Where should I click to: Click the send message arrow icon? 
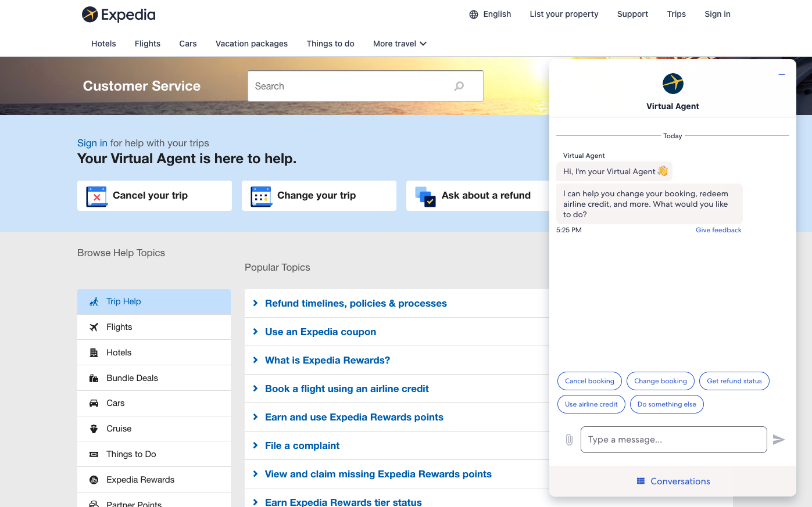779,440
